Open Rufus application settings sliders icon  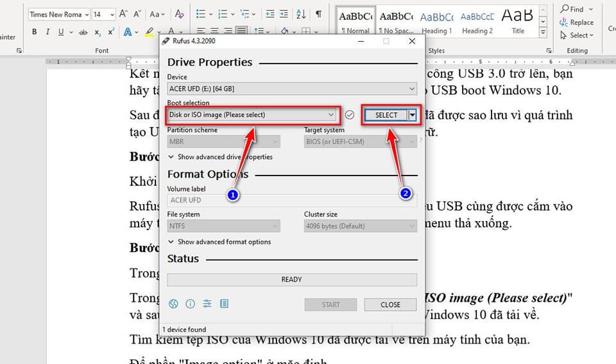207,304
